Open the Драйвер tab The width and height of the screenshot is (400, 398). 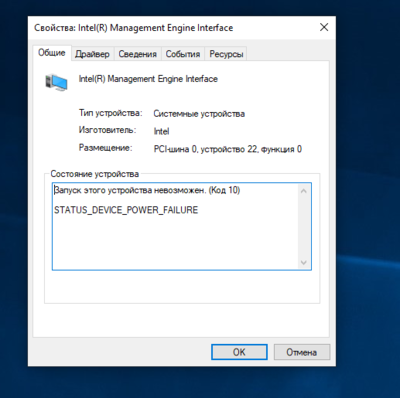(92, 54)
